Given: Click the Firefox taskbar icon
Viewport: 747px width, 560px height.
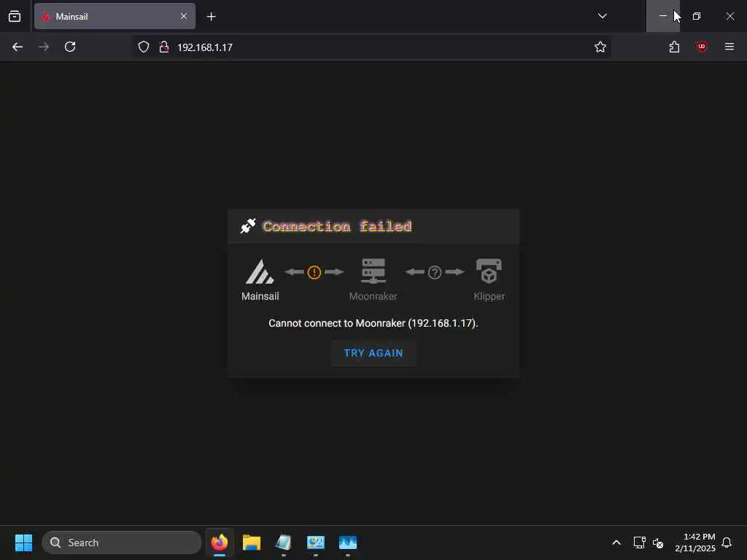Looking at the screenshot, I should (219, 542).
